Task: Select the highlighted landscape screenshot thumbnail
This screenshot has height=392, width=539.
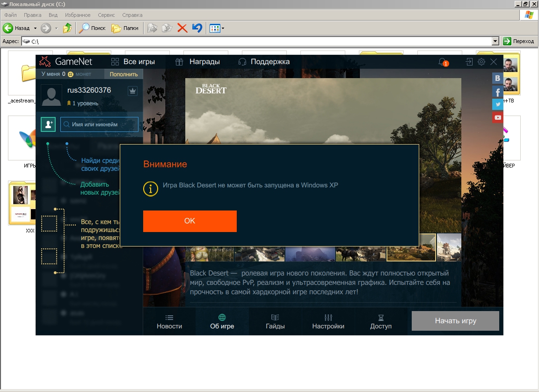Action: 411,247
